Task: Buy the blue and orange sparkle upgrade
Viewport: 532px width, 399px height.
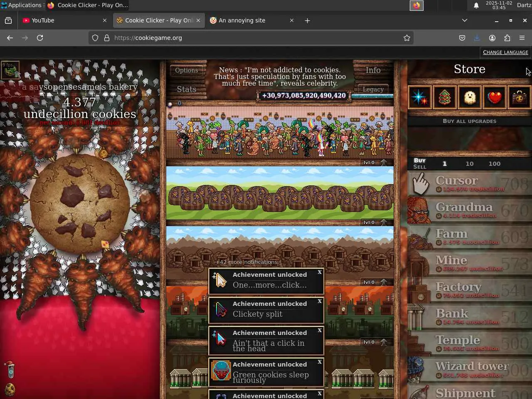Action: [x=419, y=97]
